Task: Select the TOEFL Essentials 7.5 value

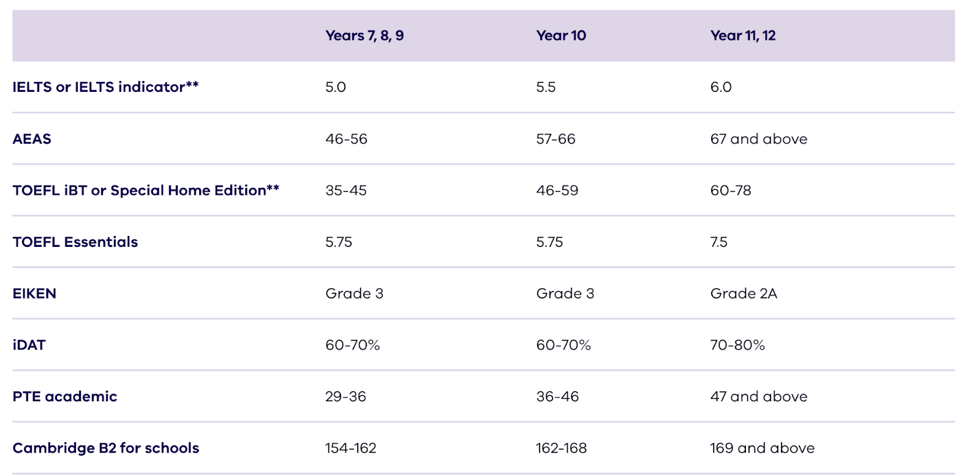Action: 718,242
